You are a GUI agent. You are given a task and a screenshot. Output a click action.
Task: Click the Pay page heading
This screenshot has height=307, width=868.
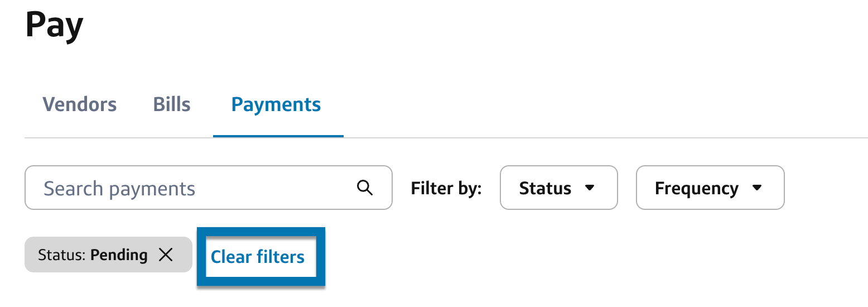click(55, 25)
